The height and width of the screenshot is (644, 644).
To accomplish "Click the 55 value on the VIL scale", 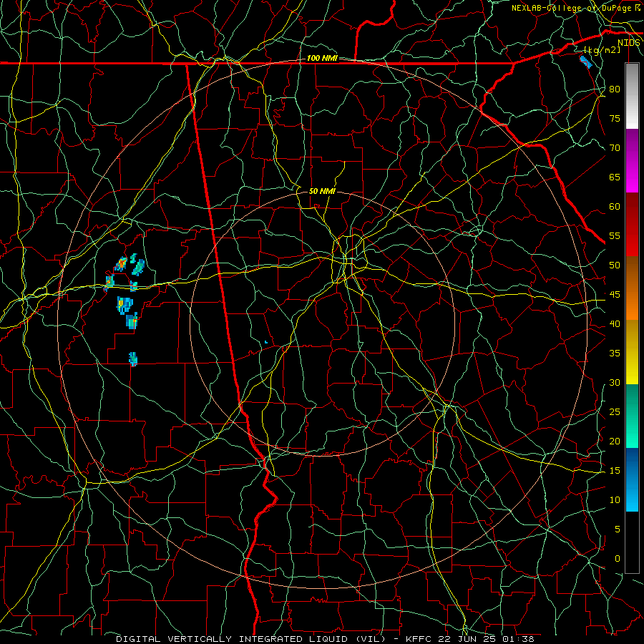I will tap(615, 236).
